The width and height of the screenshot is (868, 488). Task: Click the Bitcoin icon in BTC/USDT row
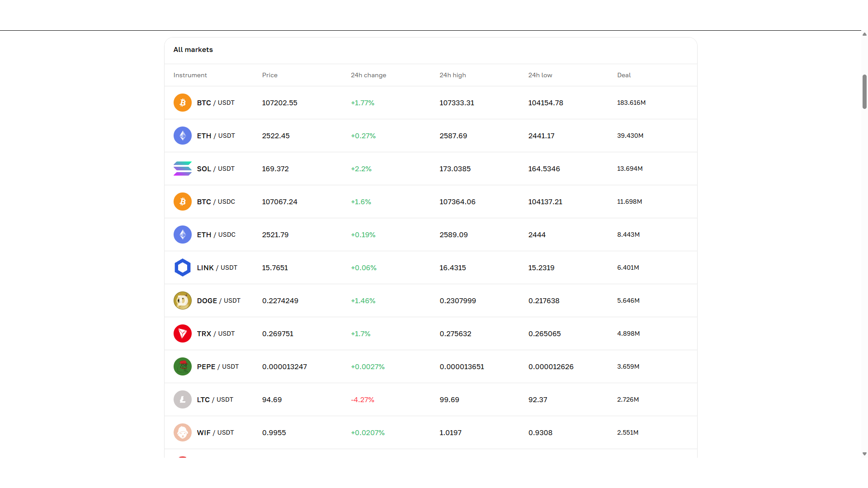coord(183,103)
